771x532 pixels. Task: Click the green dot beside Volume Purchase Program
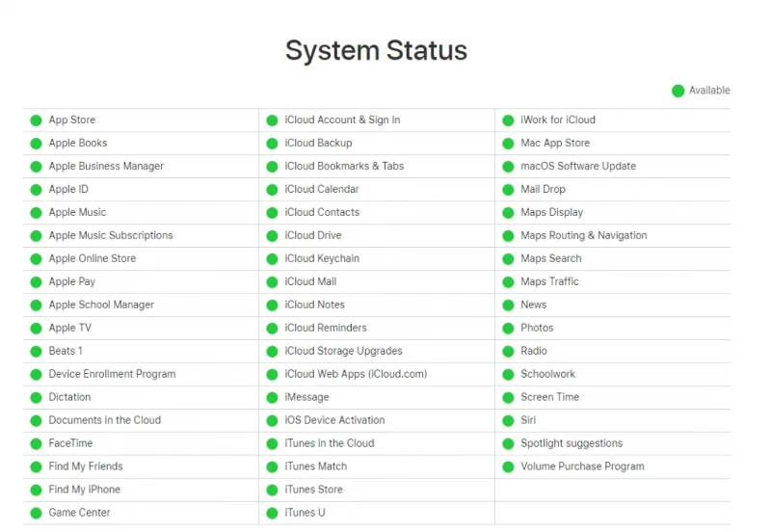point(508,467)
